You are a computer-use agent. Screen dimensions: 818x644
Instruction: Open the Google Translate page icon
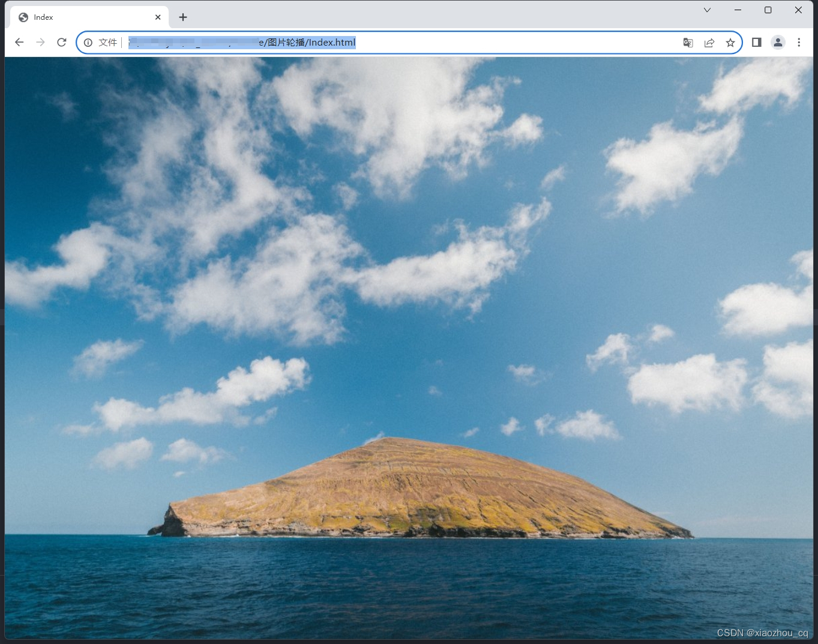(x=688, y=43)
